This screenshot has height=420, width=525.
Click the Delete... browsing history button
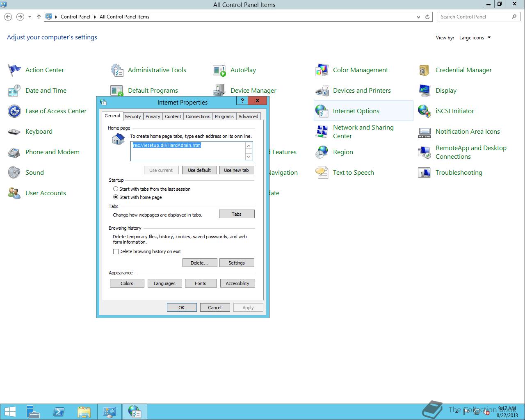pyautogui.click(x=199, y=263)
